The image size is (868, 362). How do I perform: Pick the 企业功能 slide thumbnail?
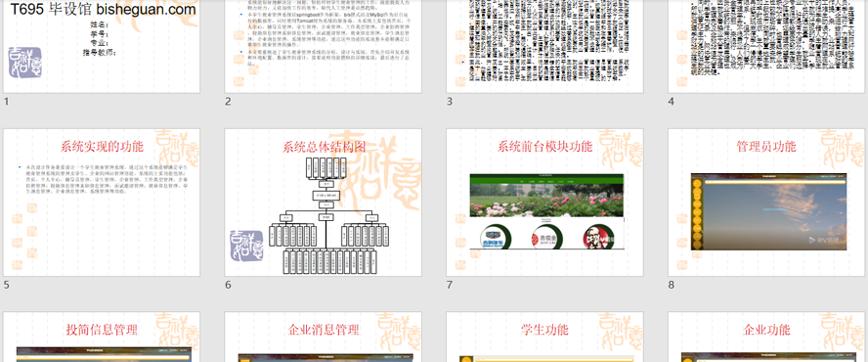766,338
